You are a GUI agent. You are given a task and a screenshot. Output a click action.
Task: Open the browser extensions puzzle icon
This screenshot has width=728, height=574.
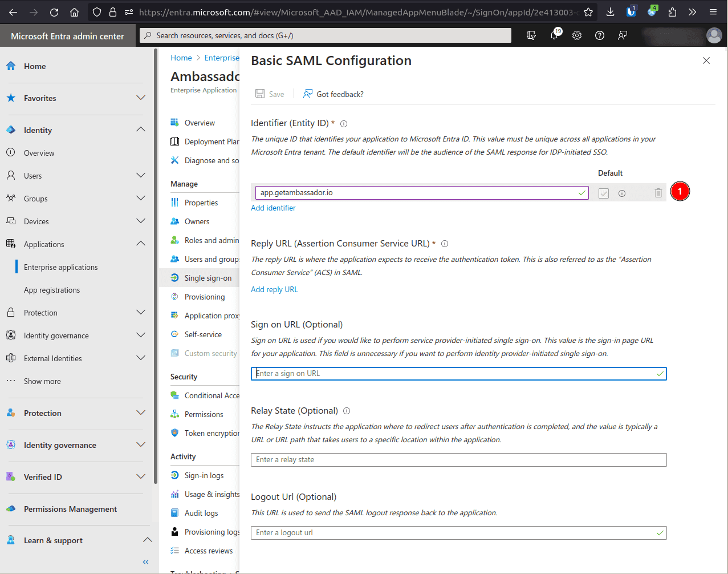(672, 12)
